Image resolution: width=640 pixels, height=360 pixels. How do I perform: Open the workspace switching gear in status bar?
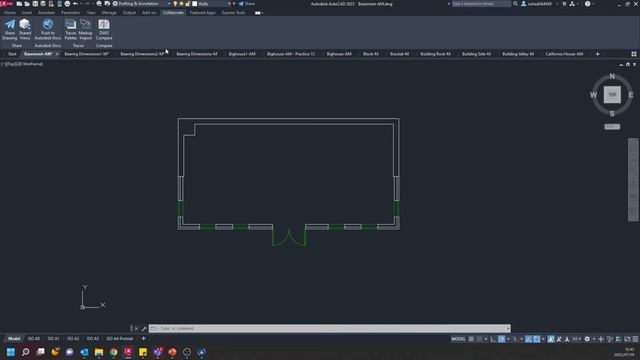coord(587,339)
